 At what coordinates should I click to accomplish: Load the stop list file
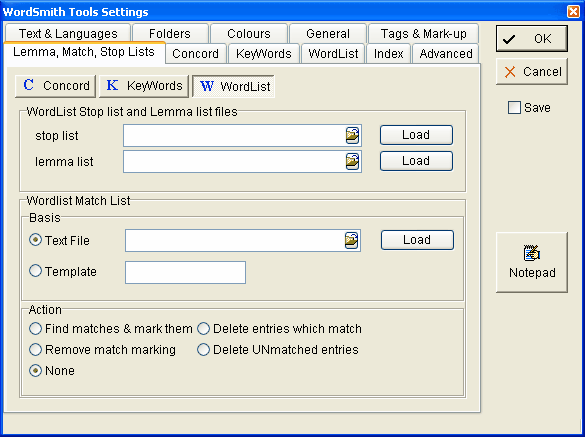[x=416, y=135]
